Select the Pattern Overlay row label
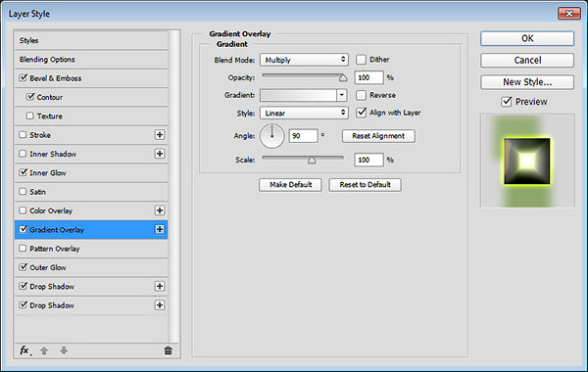Screen dimensions: 588x372 [x=54, y=249]
